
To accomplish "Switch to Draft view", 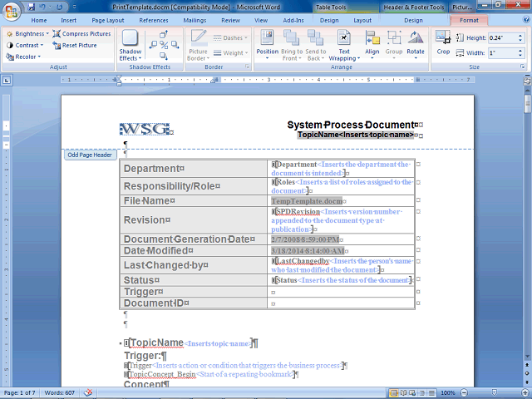I will [431, 393].
